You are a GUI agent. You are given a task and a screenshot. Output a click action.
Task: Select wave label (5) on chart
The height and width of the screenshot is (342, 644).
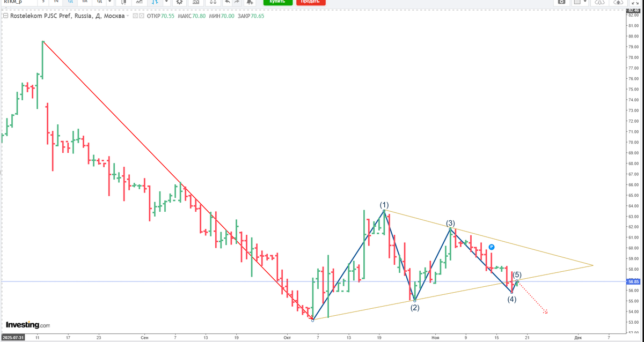[517, 274]
